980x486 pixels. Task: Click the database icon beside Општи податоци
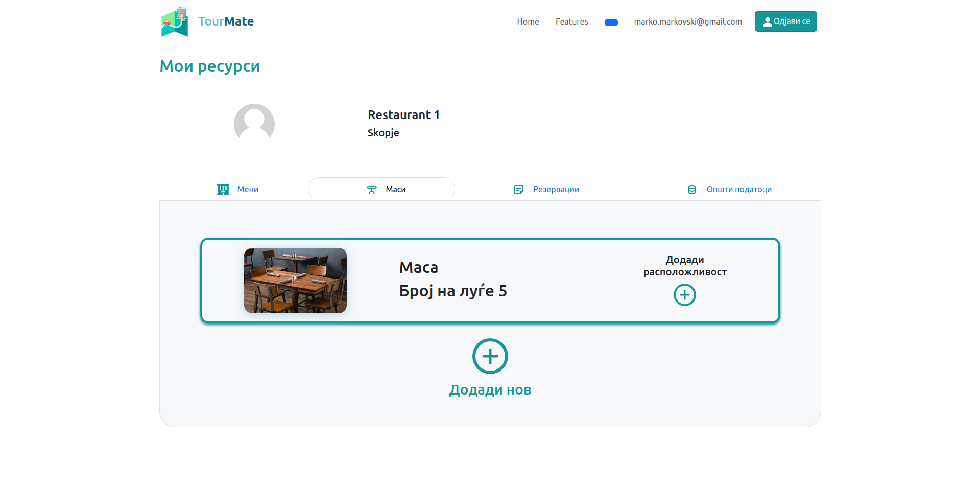tap(692, 190)
